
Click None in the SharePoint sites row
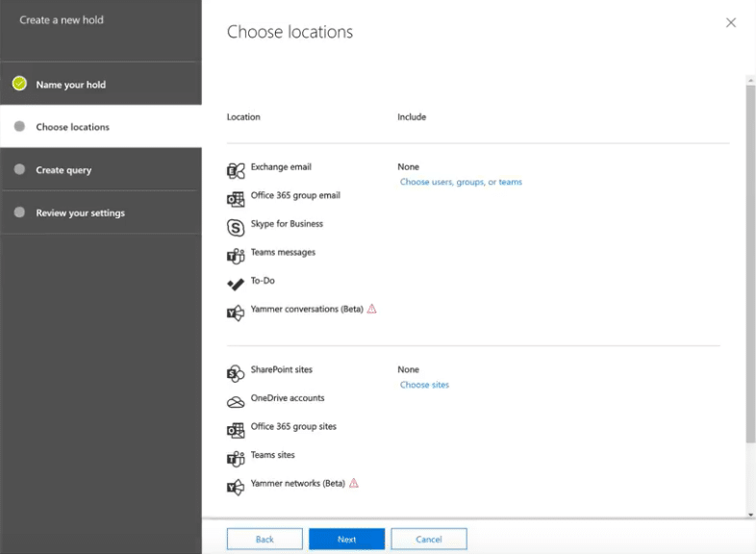coord(409,369)
